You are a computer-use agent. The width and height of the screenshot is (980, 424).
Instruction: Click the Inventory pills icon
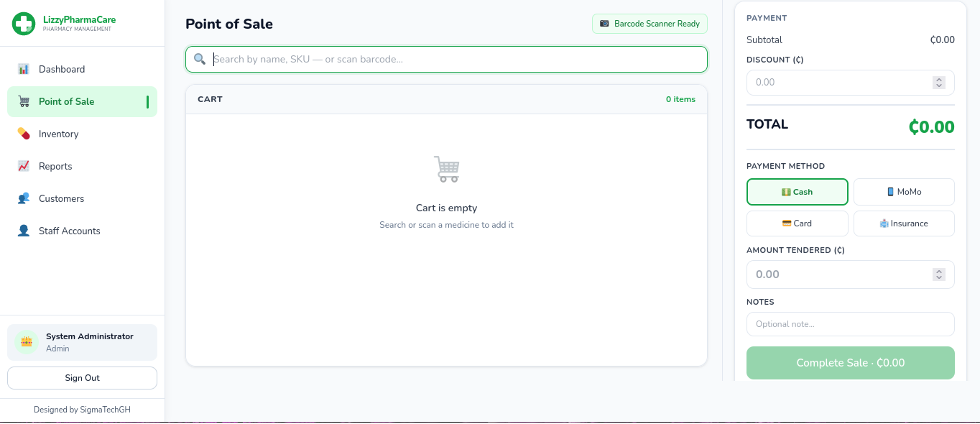pyautogui.click(x=24, y=134)
